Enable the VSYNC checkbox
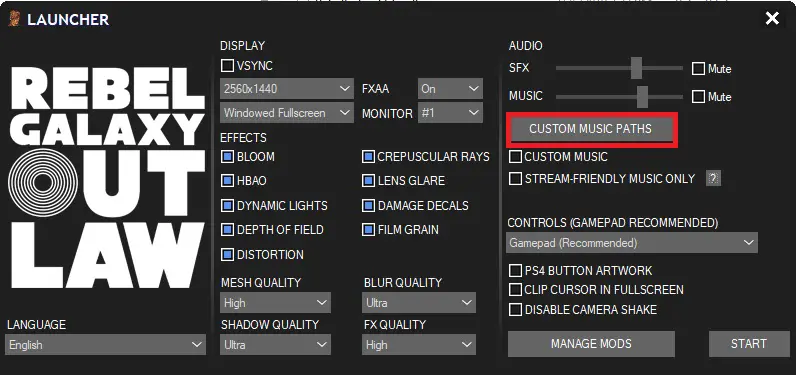The width and height of the screenshot is (796, 375). (227, 66)
